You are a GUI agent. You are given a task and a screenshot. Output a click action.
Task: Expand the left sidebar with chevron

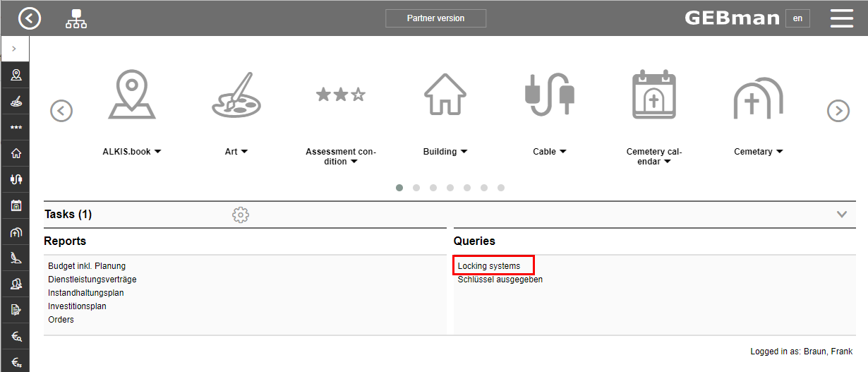point(14,49)
